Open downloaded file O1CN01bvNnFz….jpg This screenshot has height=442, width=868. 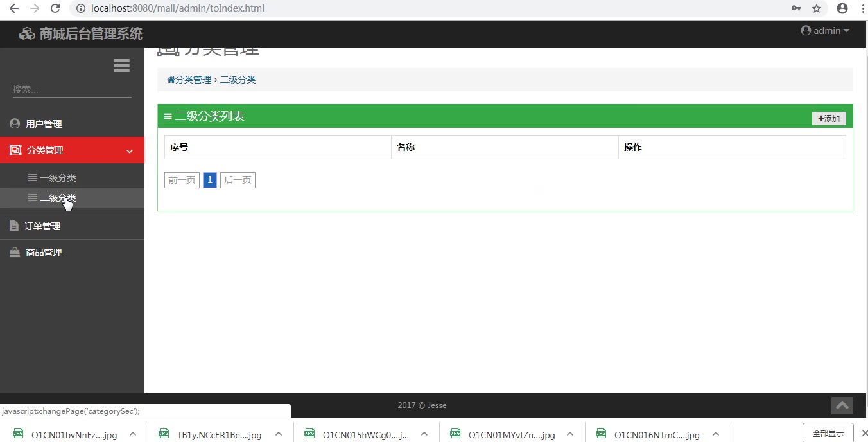click(74, 435)
